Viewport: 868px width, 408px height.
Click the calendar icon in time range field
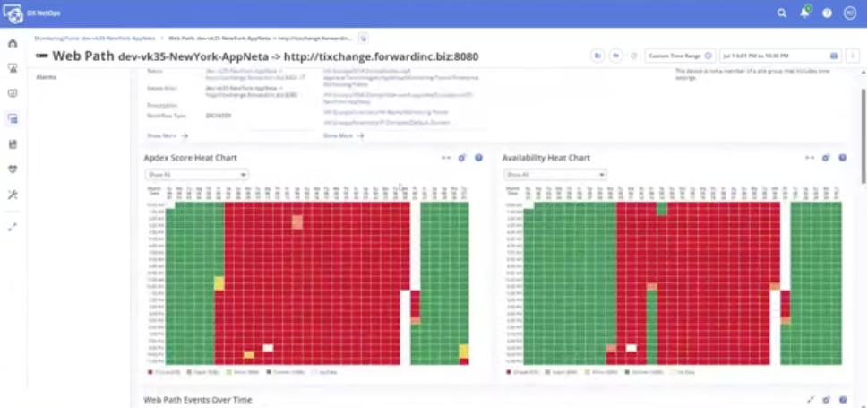[x=834, y=56]
